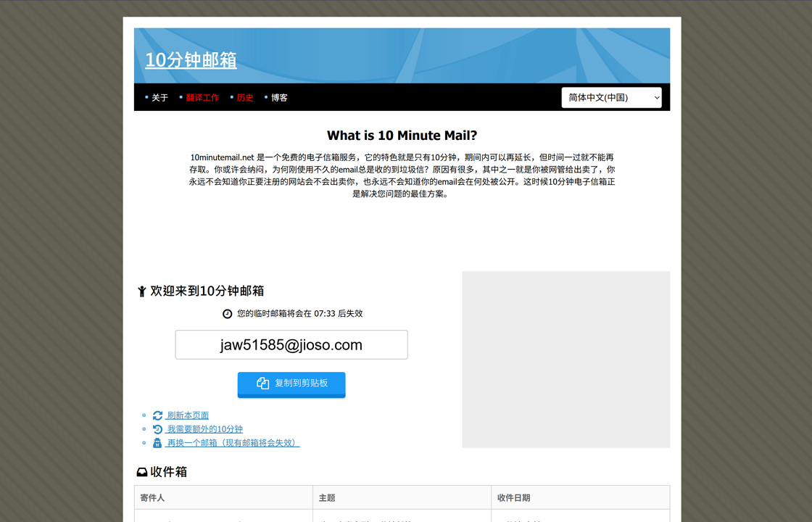Click the clock-rewind icon for extra 10 minutes
The height and width of the screenshot is (522, 812).
point(157,428)
